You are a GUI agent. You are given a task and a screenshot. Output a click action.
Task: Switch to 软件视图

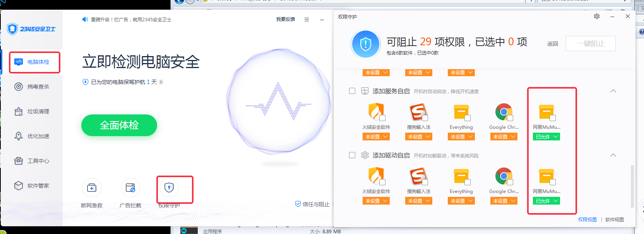(615, 219)
